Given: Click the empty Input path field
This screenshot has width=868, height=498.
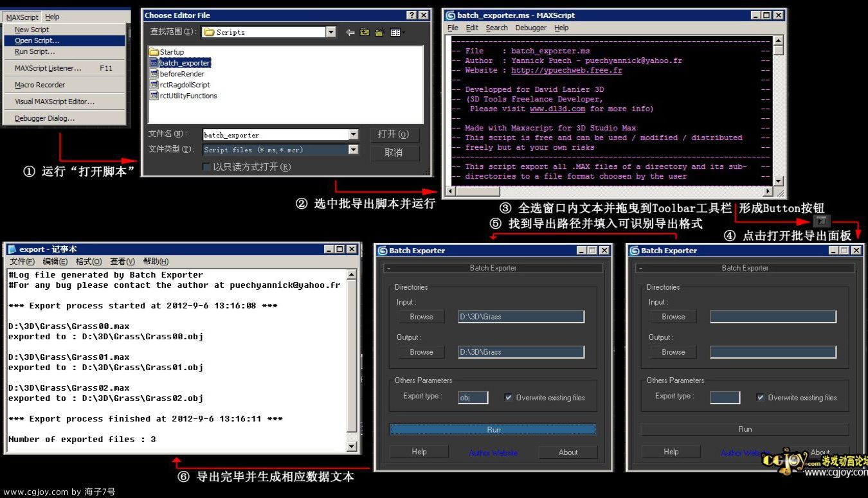Looking at the screenshot, I should click(x=773, y=317).
